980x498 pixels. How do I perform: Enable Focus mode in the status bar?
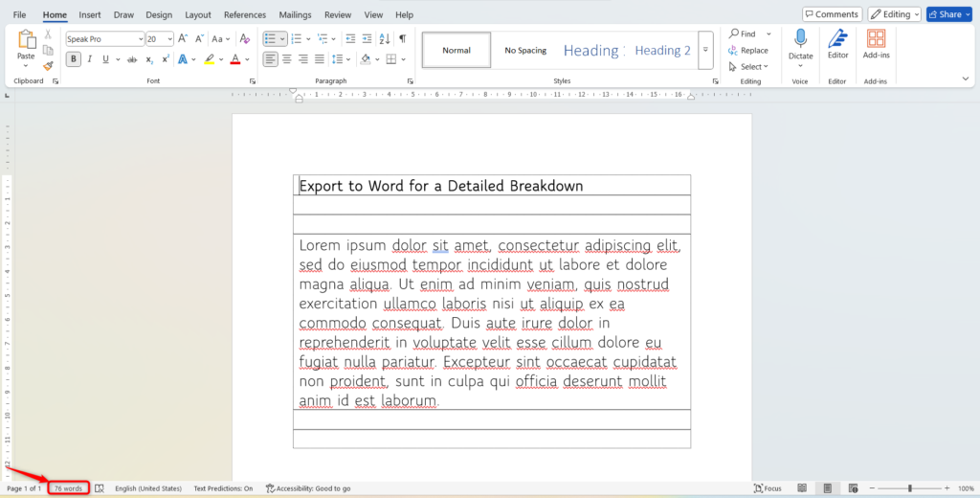(767, 488)
